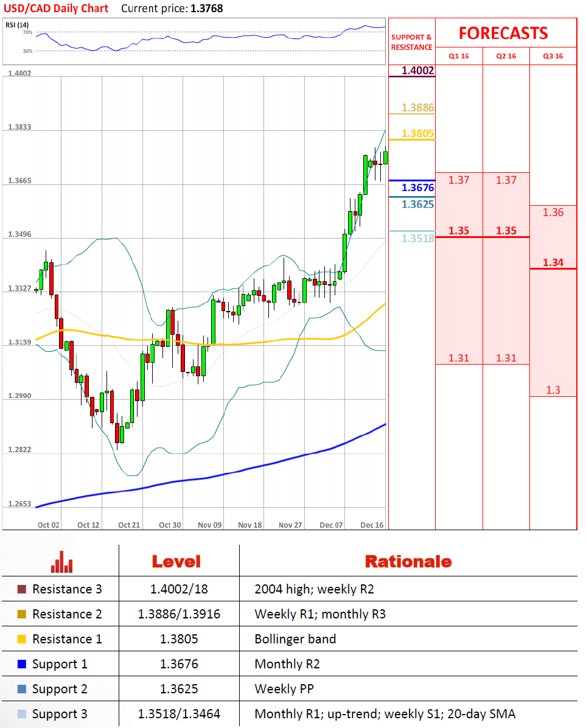
Task: Click the current price 1.3768 value
Action: [x=206, y=9]
